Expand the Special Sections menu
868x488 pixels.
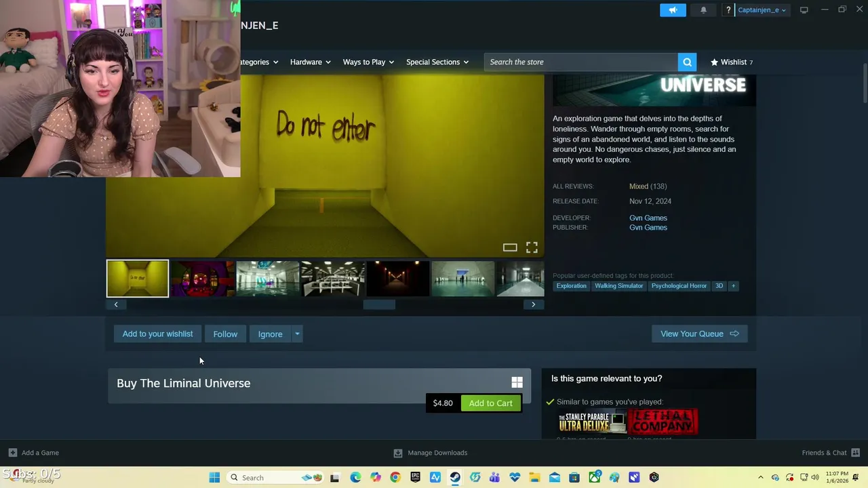click(437, 62)
